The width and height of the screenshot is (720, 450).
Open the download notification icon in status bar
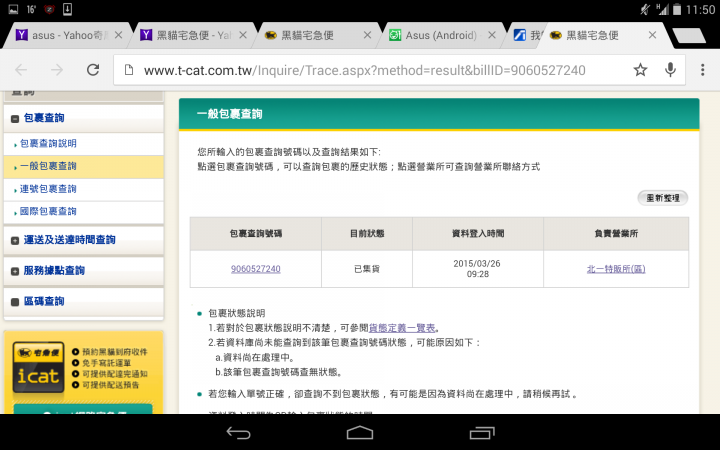pos(67,9)
